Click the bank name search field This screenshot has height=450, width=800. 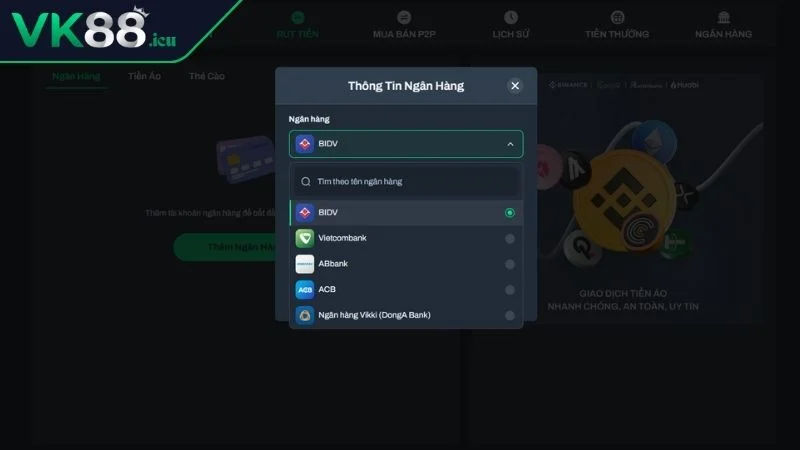[406, 182]
